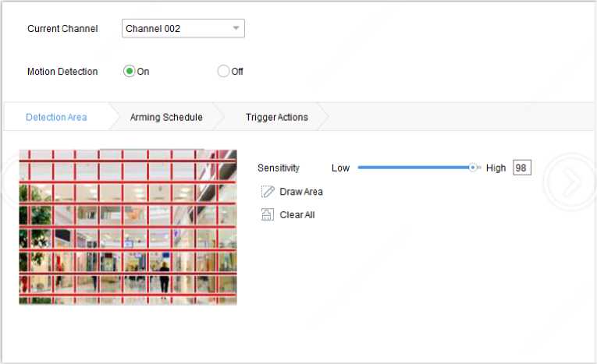The image size is (597, 364).
Task: Select the Motion Detection On radio button
Action: [x=130, y=72]
